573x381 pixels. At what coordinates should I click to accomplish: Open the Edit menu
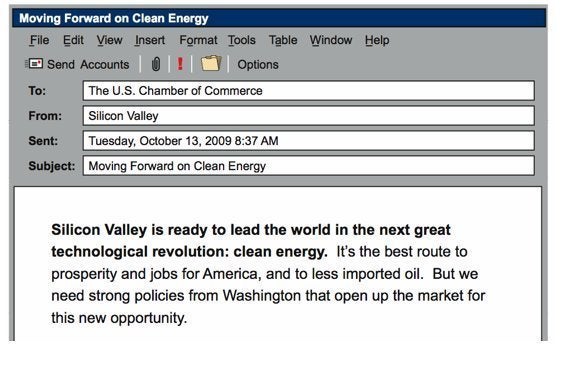73,40
